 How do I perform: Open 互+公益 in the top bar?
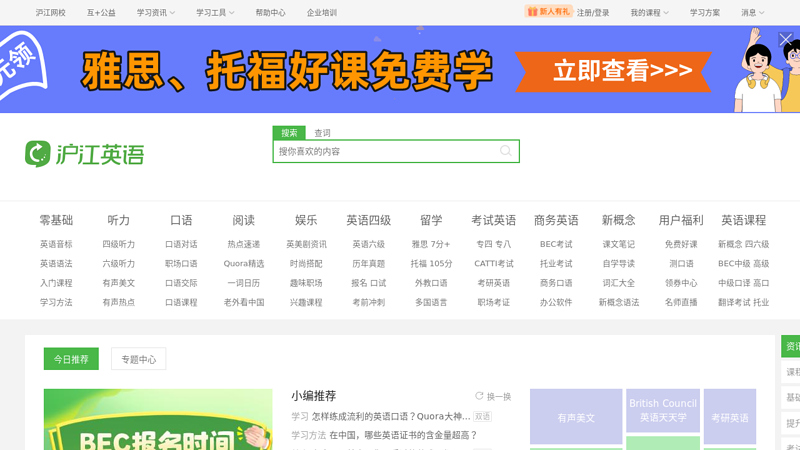101,13
